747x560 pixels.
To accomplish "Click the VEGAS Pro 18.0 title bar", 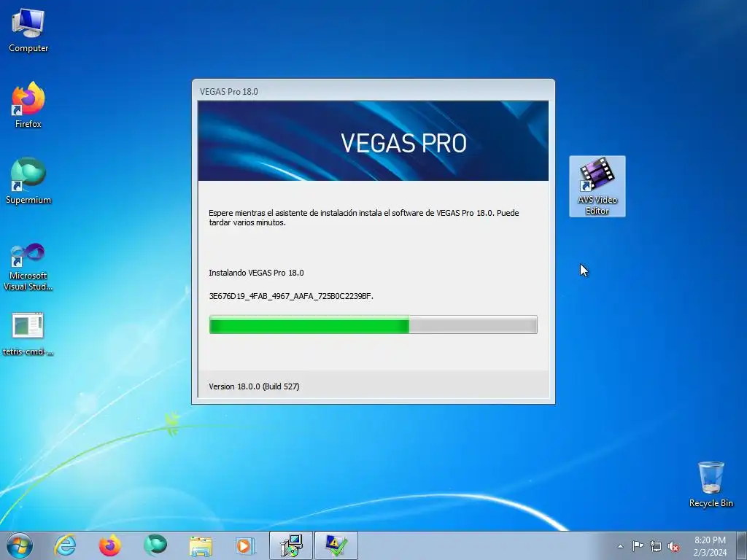I will point(373,91).
